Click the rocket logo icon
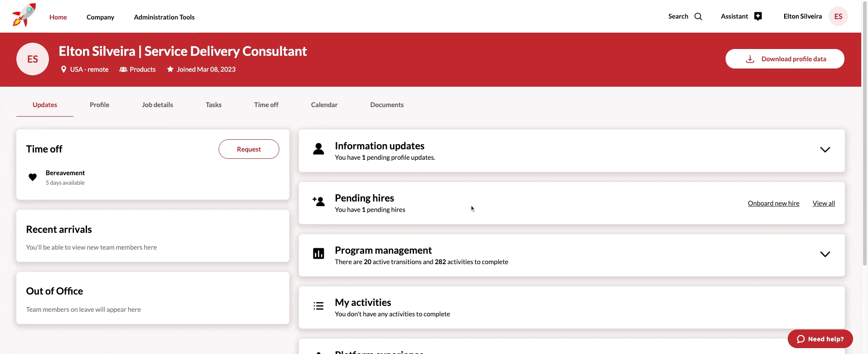868x354 pixels. (24, 15)
